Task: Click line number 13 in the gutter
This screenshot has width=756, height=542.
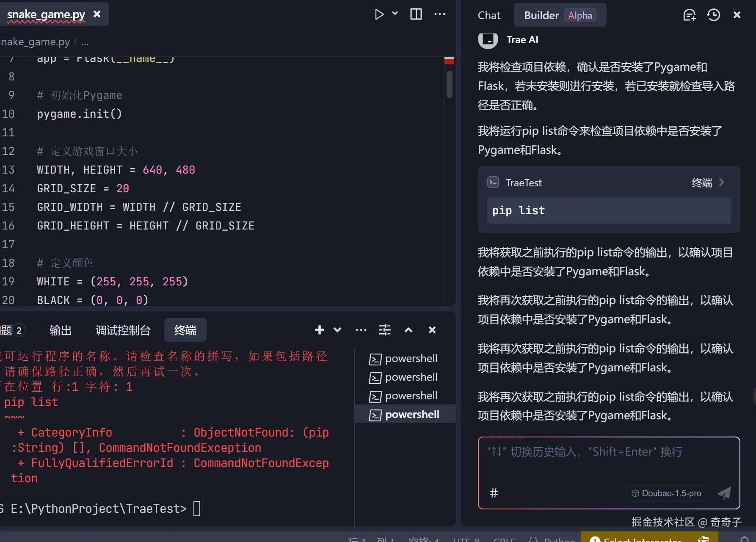Action: tap(8, 170)
